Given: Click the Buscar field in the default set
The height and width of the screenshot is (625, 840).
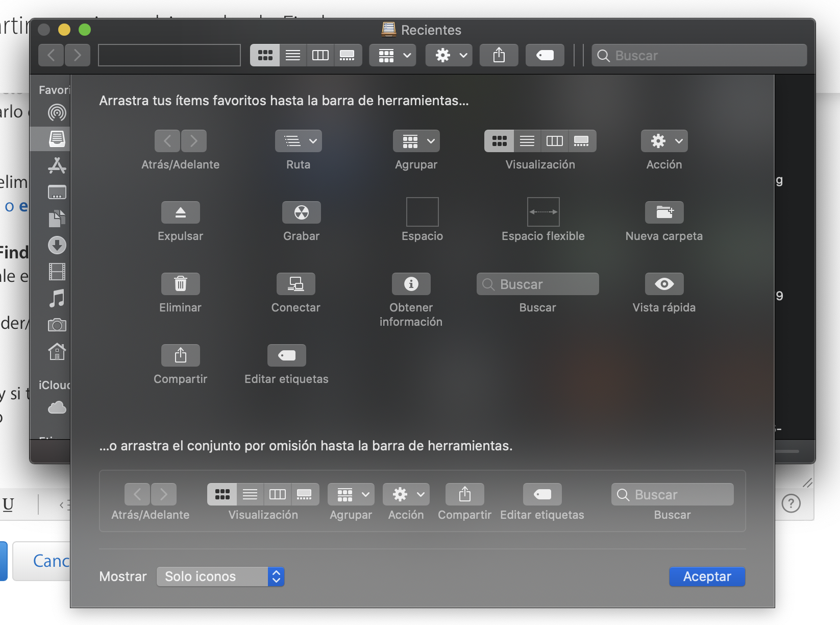Looking at the screenshot, I should point(673,494).
